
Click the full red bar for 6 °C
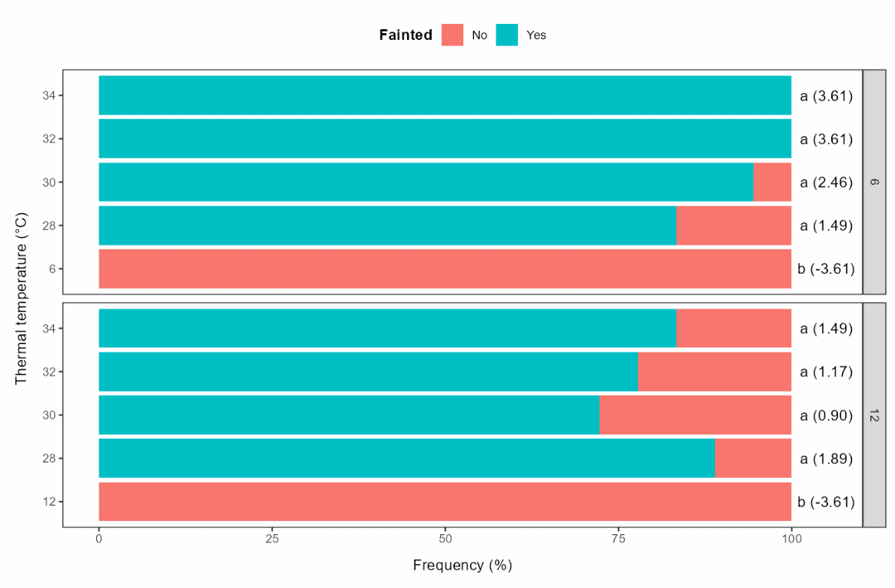coord(445,269)
